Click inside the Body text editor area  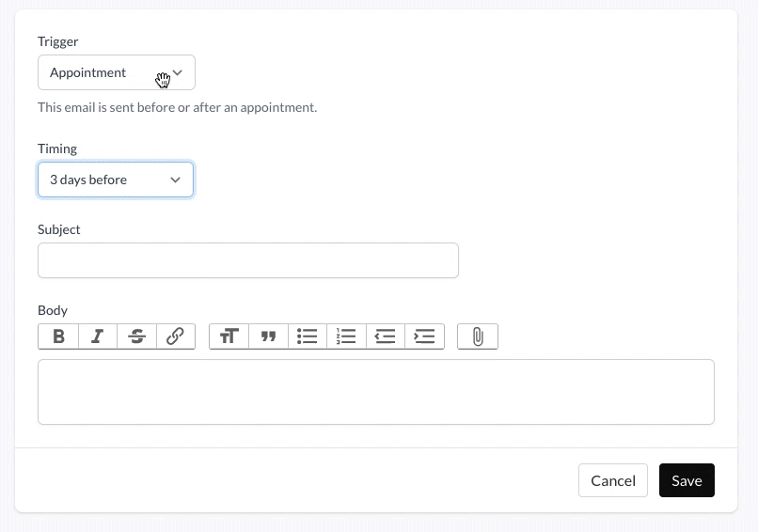point(375,391)
